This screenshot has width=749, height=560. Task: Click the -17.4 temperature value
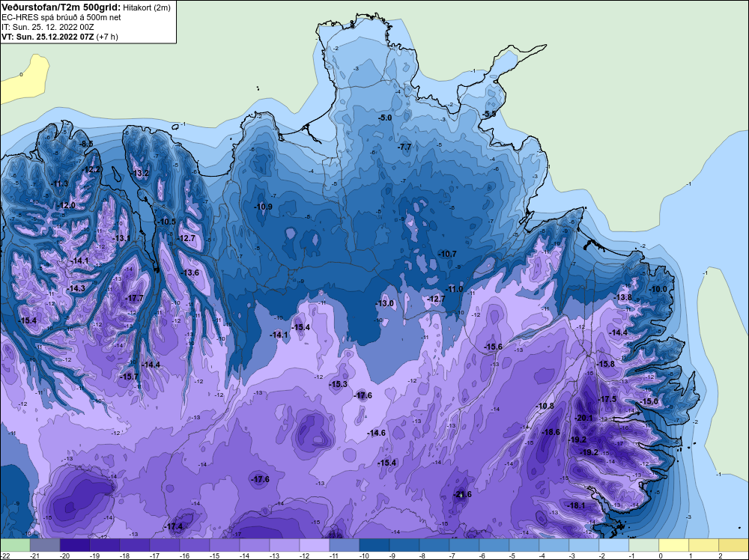pyautogui.click(x=174, y=526)
